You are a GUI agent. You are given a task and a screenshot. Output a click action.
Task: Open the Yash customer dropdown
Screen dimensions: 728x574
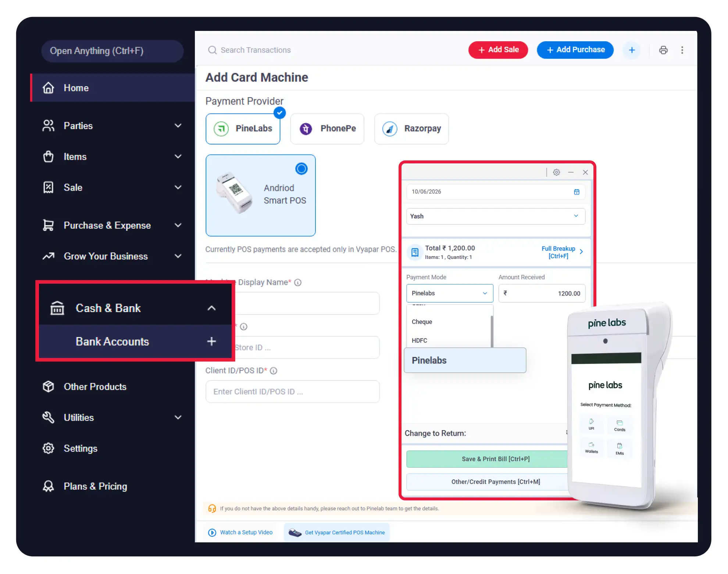click(496, 216)
